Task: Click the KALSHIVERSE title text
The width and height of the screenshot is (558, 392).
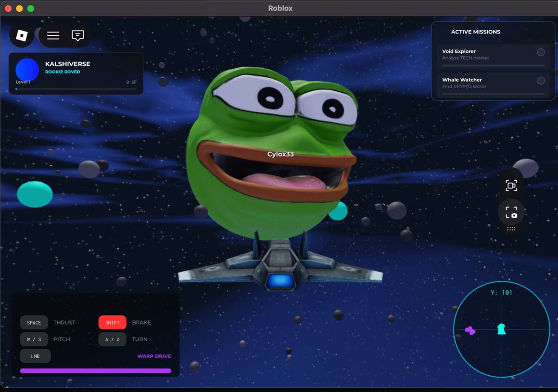Action: coord(67,64)
